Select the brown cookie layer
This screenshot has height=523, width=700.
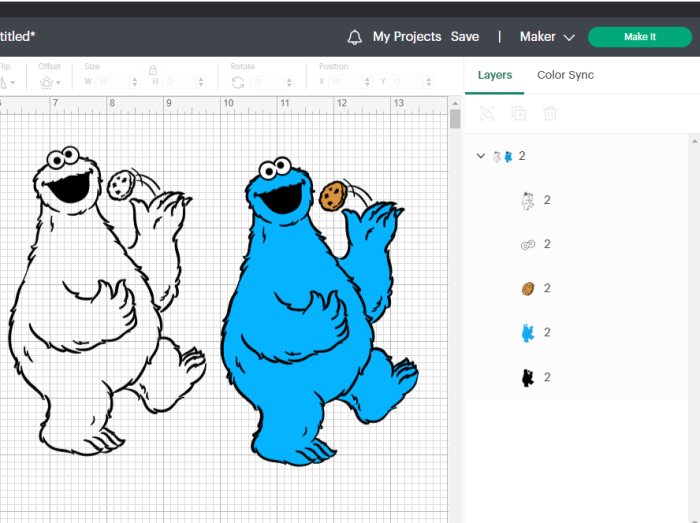pyautogui.click(x=528, y=289)
